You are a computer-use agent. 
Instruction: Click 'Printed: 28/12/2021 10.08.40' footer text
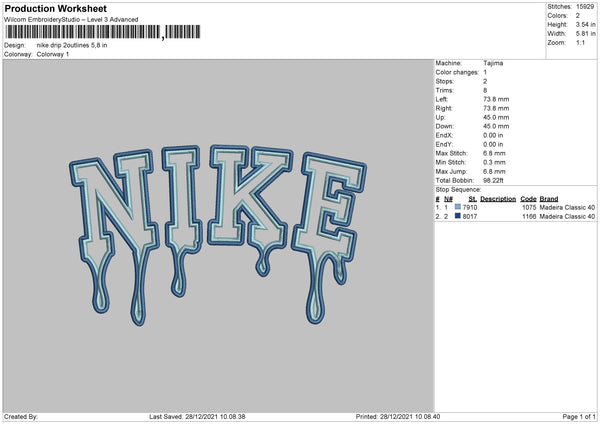coord(398,417)
